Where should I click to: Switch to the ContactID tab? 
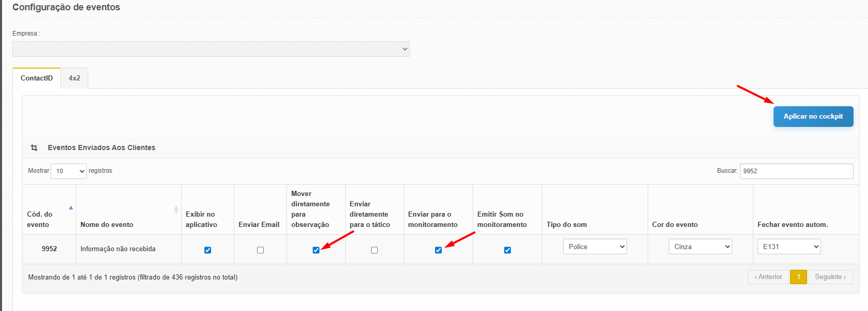(x=37, y=78)
